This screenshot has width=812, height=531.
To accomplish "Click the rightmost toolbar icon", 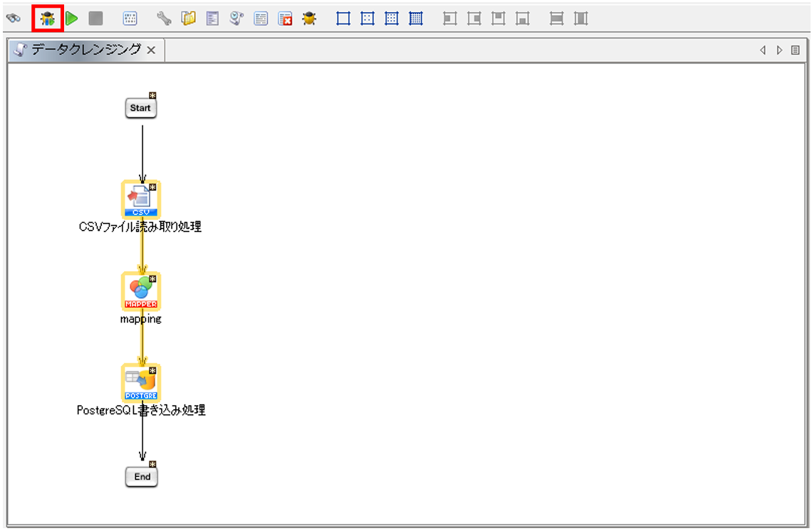I will click(x=581, y=19).
